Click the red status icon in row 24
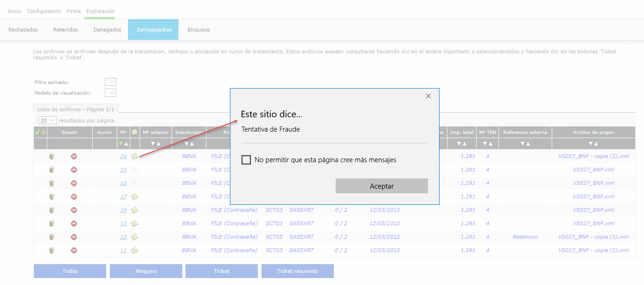The image size is (644, 285). pos(74,156)
